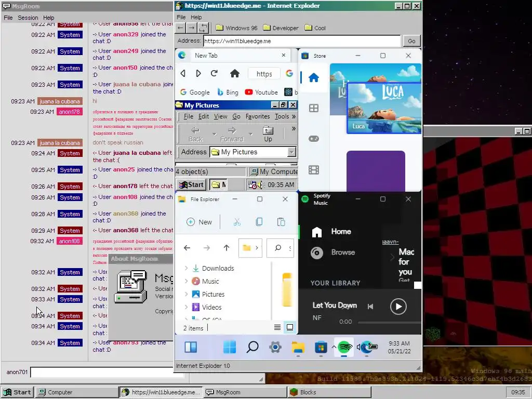Open the Back history dropdown arrow in My Pictures
The height and width of the screenshot is (399, 532).
click(214, 134)
